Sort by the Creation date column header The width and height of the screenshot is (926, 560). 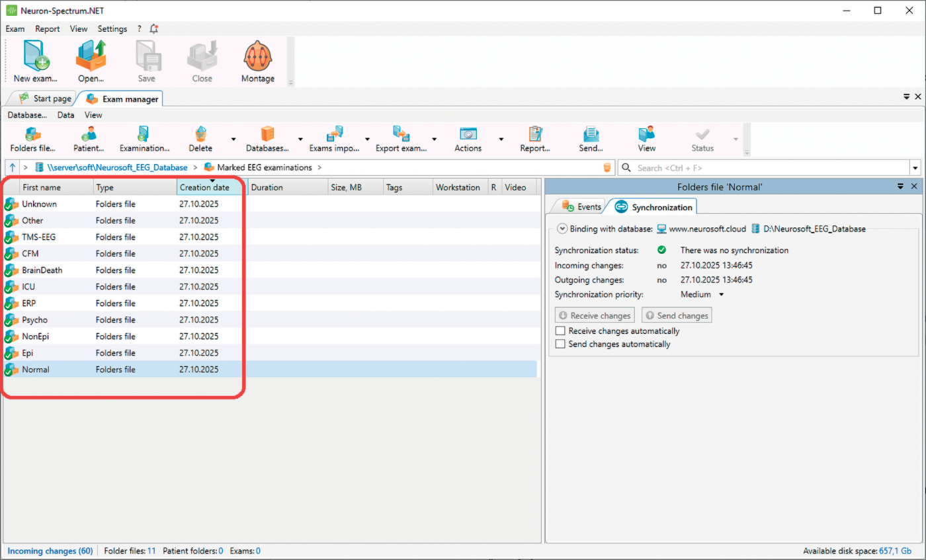tap(212, 187)
